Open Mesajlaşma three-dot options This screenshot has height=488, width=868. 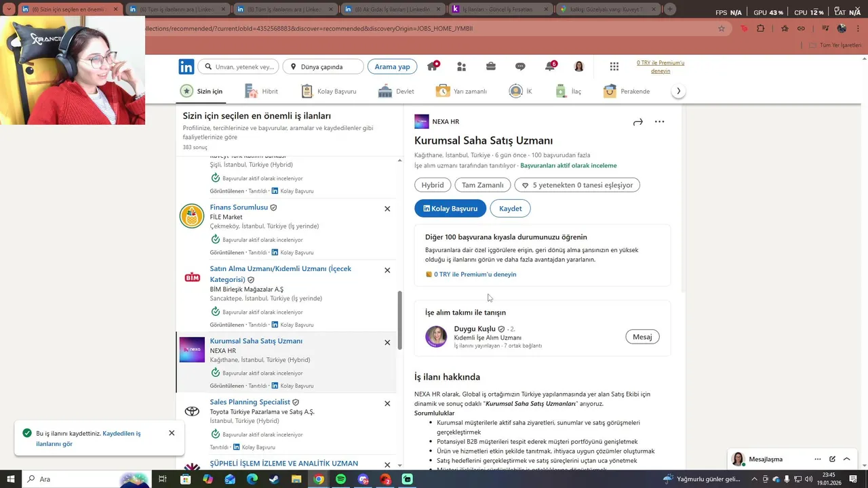pyautogui.click(x=817, y=459)
